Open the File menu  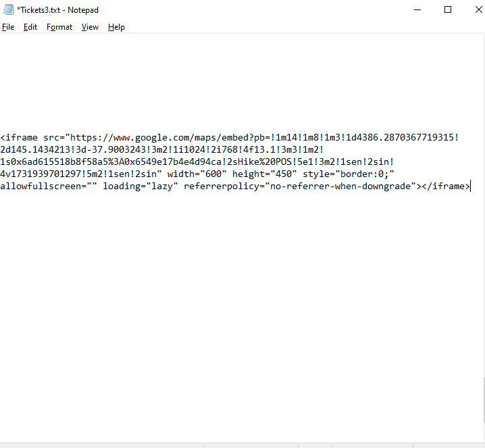(8, 27)
